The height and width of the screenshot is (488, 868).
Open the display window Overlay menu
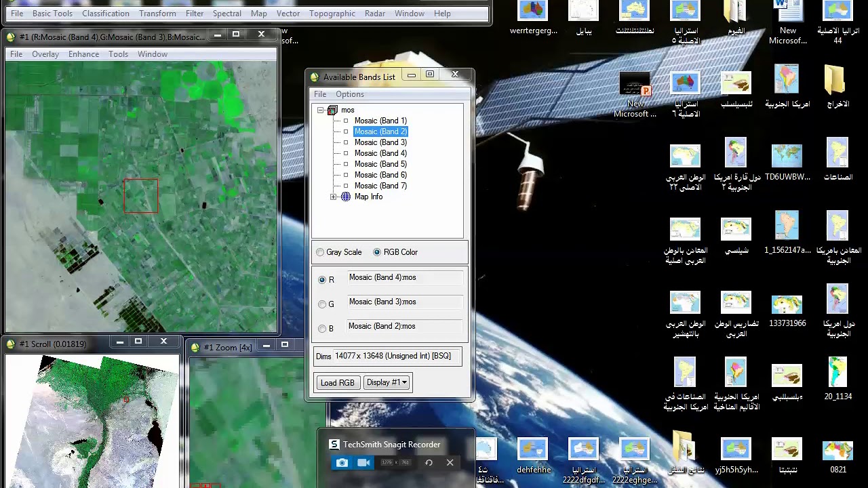45,54
